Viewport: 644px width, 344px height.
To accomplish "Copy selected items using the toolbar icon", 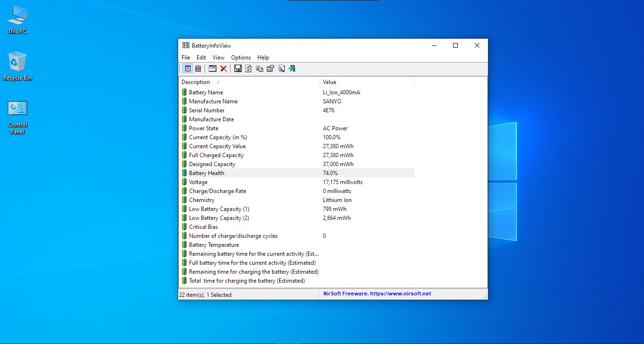I will click(259, 68).
